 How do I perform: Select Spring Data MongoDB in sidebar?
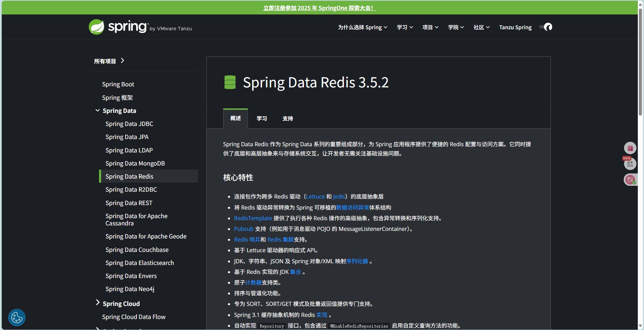[x=135, y=163]
